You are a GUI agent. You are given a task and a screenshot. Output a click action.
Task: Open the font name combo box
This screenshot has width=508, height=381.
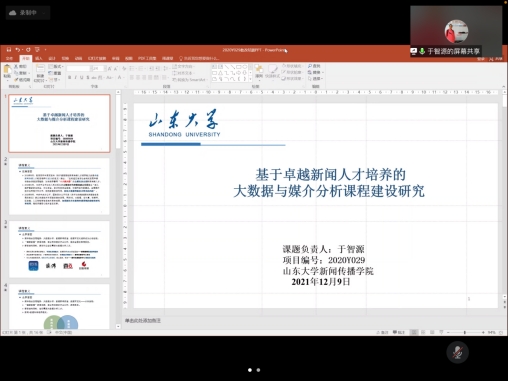79,68
